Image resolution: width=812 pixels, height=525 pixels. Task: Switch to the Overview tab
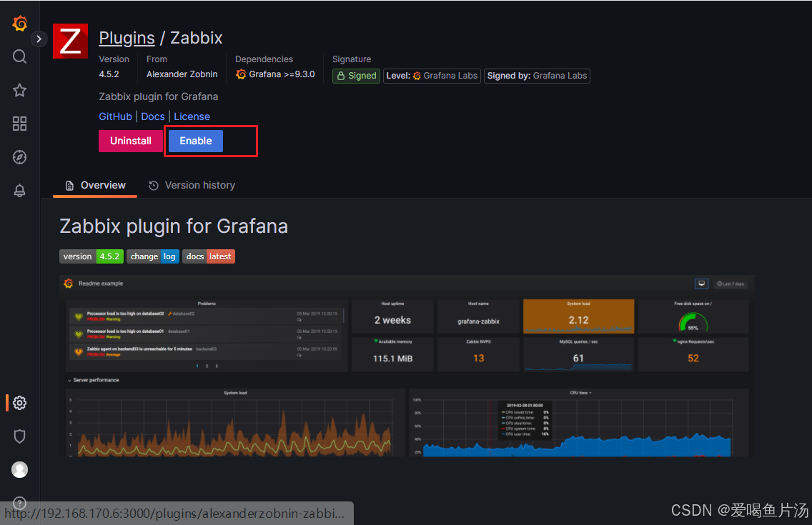(x=95, y=185)
